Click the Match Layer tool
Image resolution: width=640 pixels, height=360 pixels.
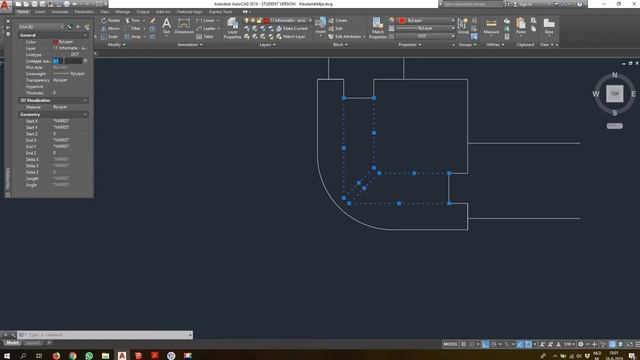point(290,37)
